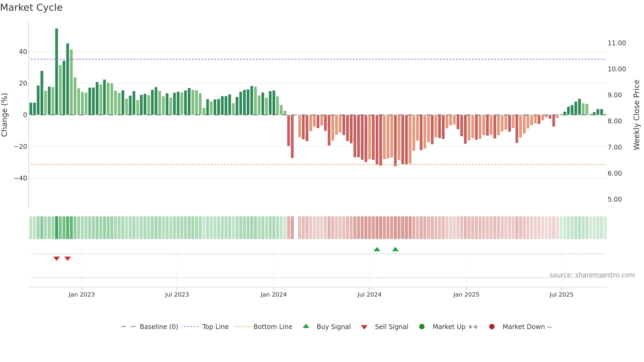This screenshot has height=362, width=644.
Task: Click the second red sell signal marker
Action: (68, 258)
